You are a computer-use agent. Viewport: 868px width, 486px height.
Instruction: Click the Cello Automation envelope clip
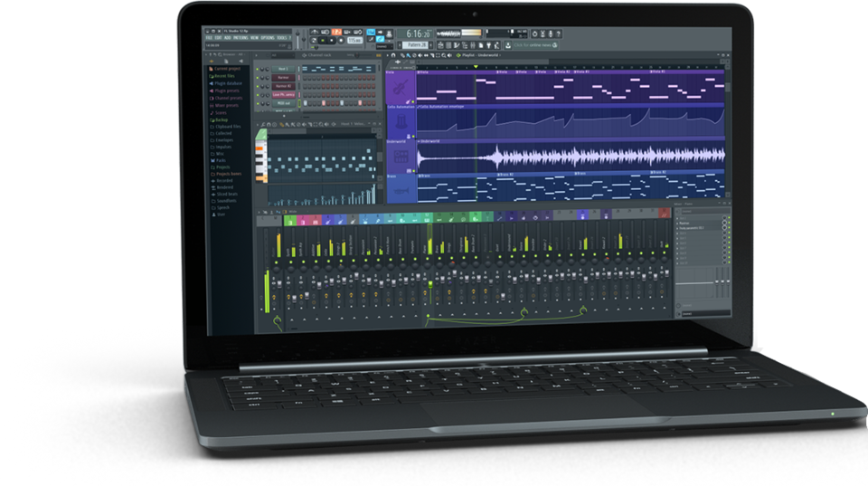pyautogui.click(x=571, y=123)
